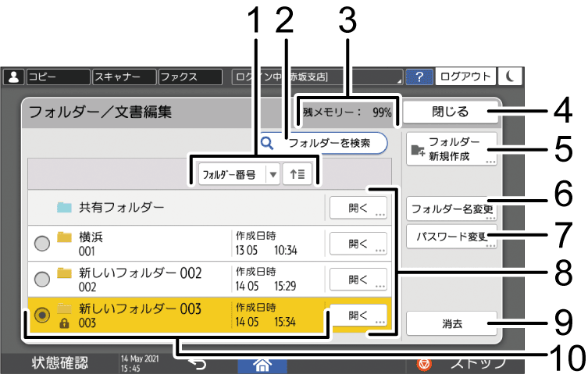Image resolution: width=588 pixels, height=385 pixels.
Task: Click フォルダー名変更 button
Action: coord(451,209)
